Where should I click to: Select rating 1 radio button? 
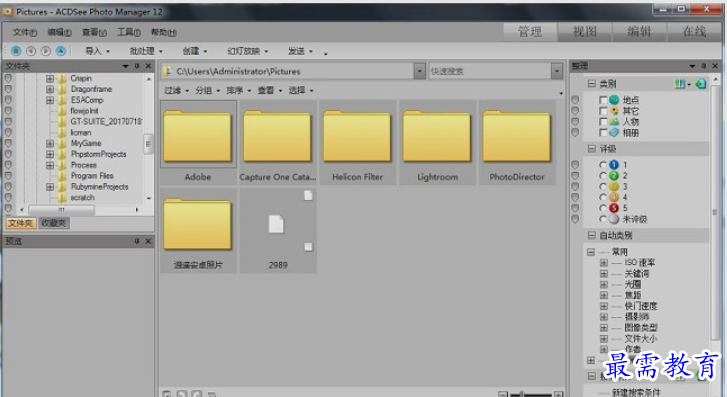point(603,165)
